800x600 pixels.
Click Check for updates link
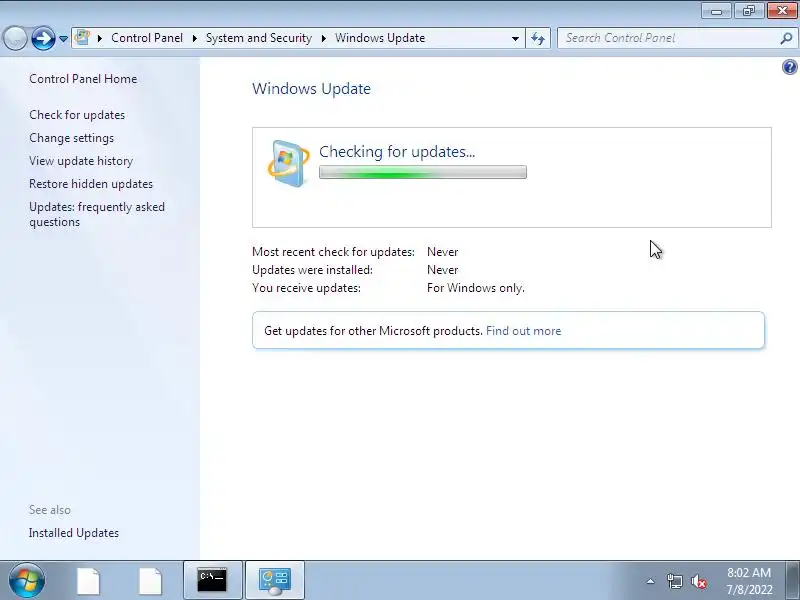pos(77,115)
